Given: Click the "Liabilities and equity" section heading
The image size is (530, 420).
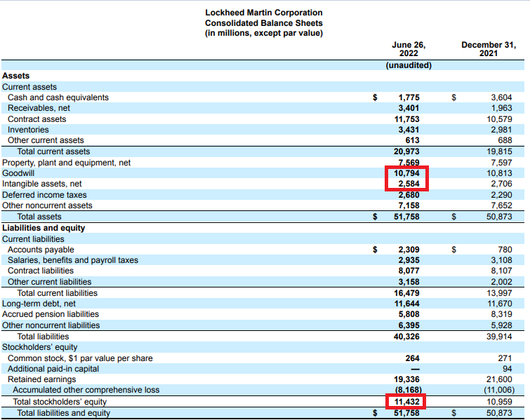Looking at the screenshot, I should point(44,228).
